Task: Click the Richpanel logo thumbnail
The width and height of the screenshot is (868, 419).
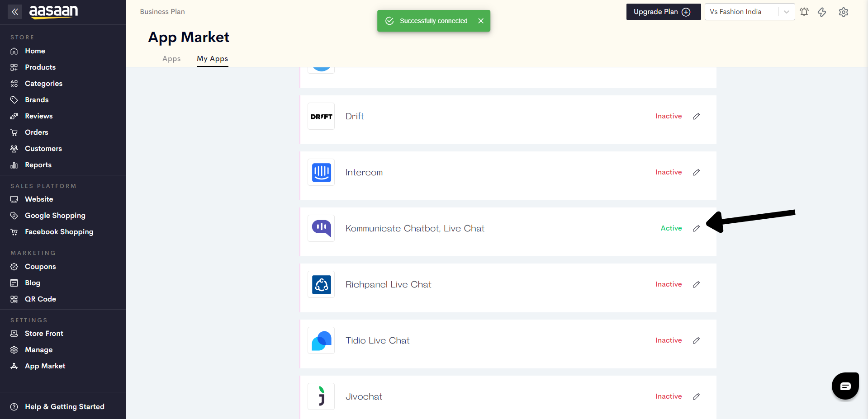Action: (x=321, y=284)
